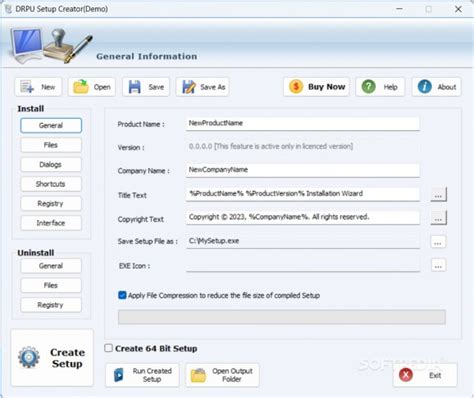Browse for an EXE Icon file
Viewport: 474px width, 398px height.
(x=438, y=266)
